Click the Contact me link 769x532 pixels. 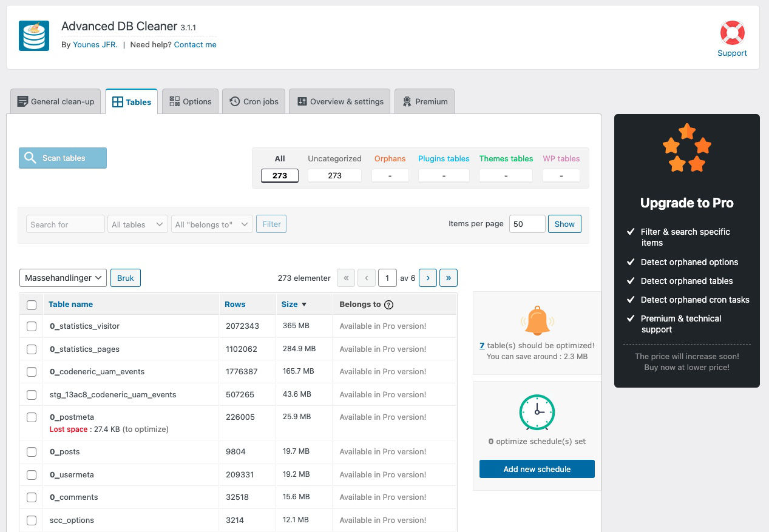(195, 45)
